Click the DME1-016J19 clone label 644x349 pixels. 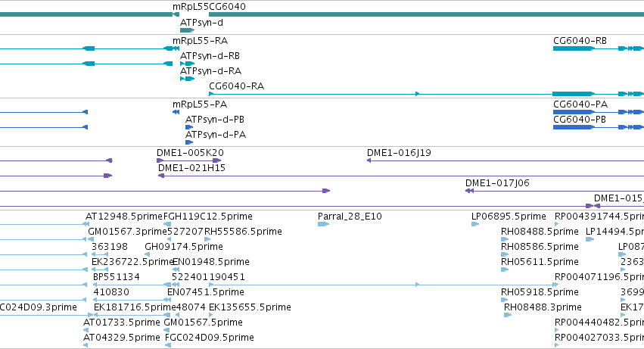coord(399,152)
